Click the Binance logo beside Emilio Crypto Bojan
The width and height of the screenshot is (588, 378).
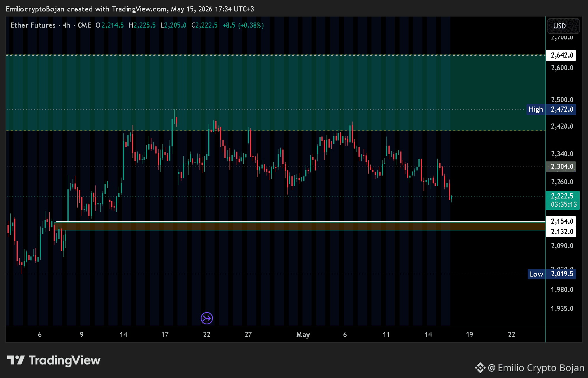click(x=480, y=368)
